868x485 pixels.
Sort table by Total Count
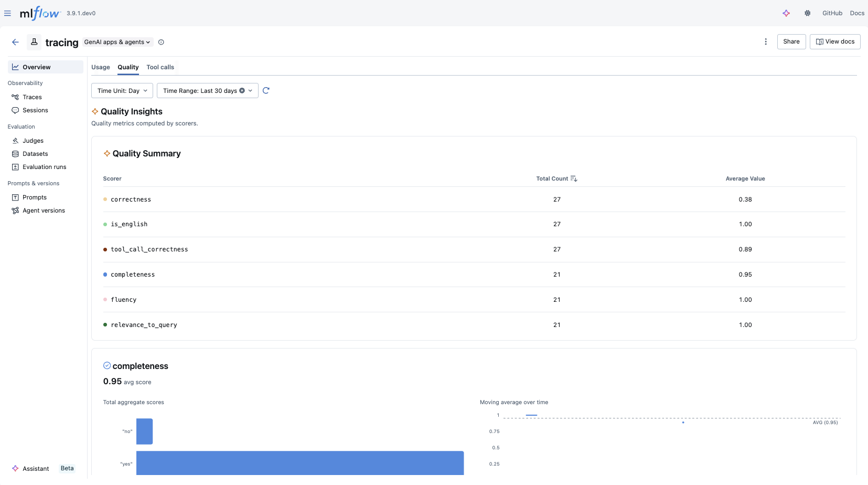tap(573, 178)
